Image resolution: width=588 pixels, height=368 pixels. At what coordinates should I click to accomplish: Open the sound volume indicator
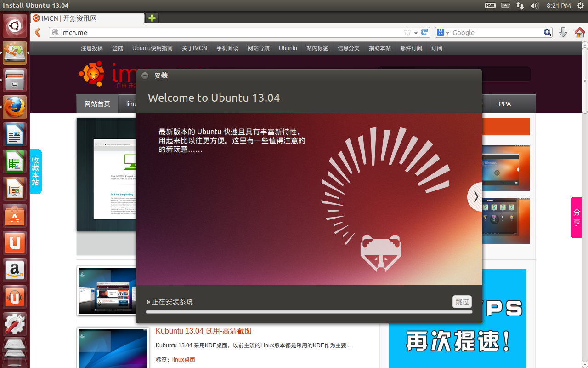534,6
